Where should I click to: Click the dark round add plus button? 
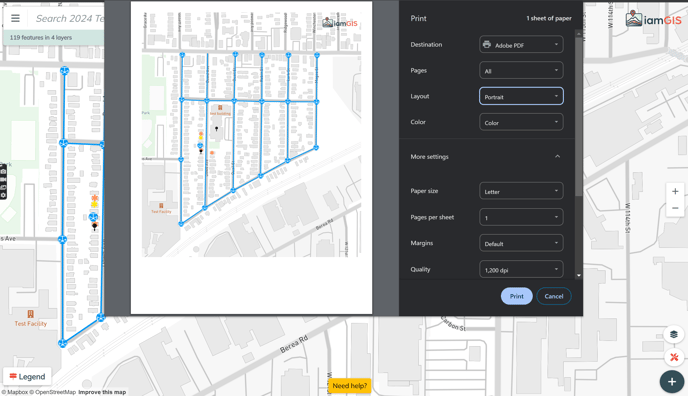coord(672,382)
